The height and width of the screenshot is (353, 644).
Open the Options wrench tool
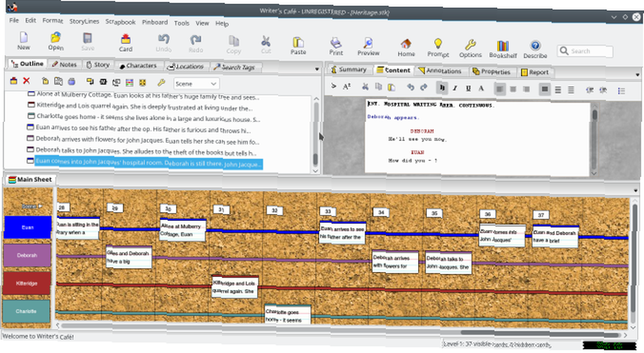pos(470,48)
